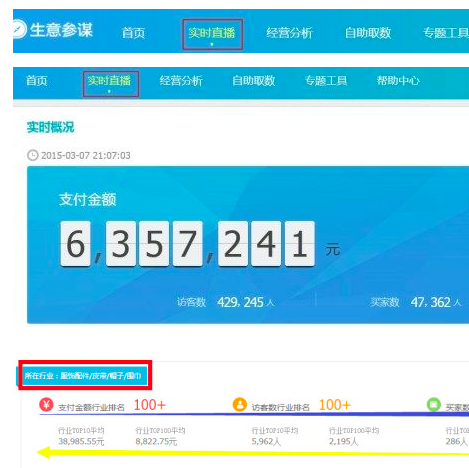The image size is (469, 468).
Task: Click the 5,962人 TOP10 average value
Action: click(x=266, y=442)
